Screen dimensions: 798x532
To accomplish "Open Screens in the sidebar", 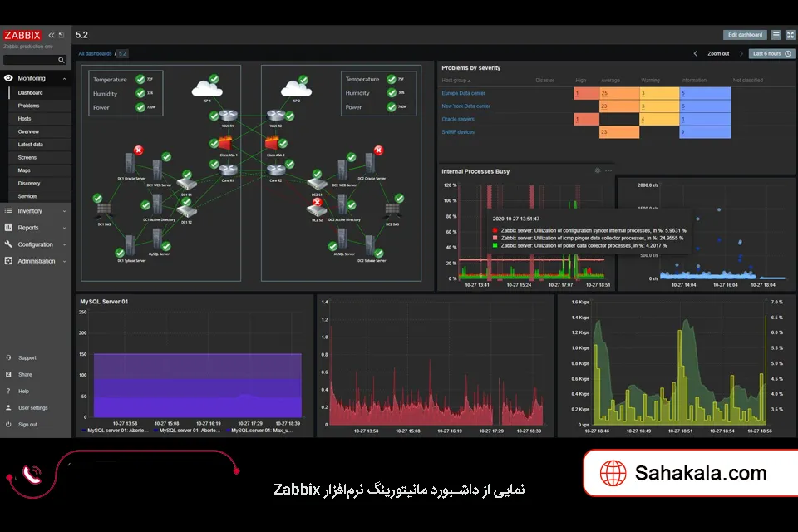I will [27, 158].
